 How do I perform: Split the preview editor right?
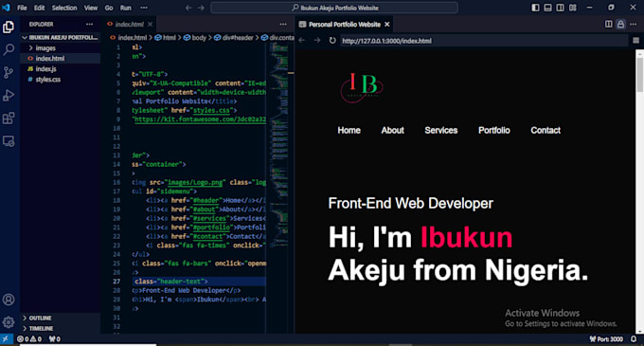609,25
